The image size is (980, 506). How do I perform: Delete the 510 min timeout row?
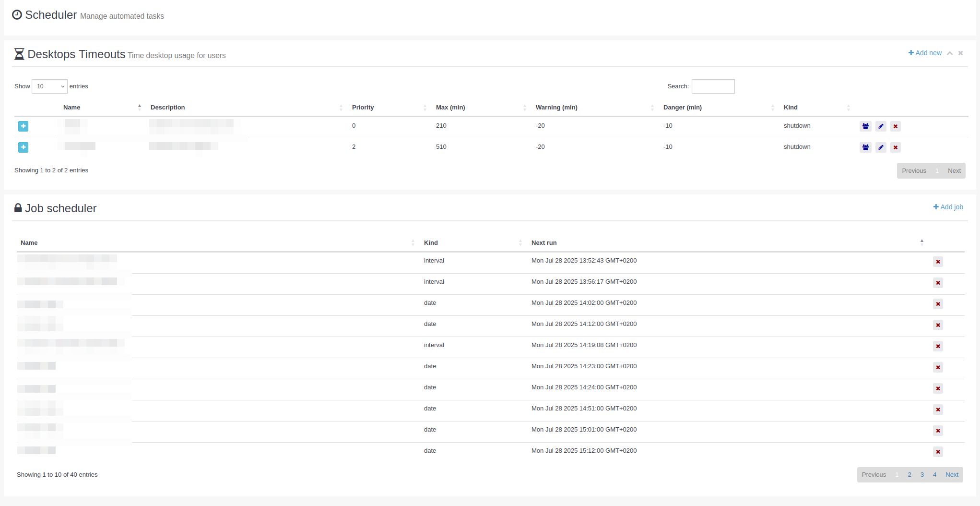[x=895, y=147]
